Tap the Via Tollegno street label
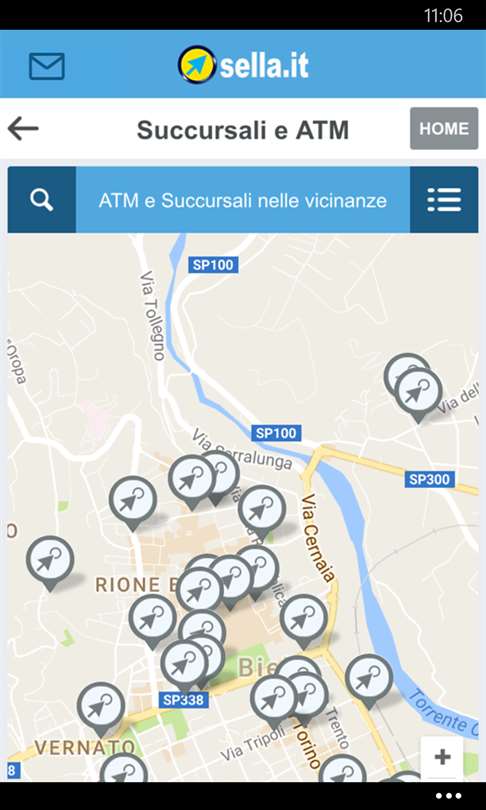The width and height of the screenshot is (486, 810). (152, 316)
